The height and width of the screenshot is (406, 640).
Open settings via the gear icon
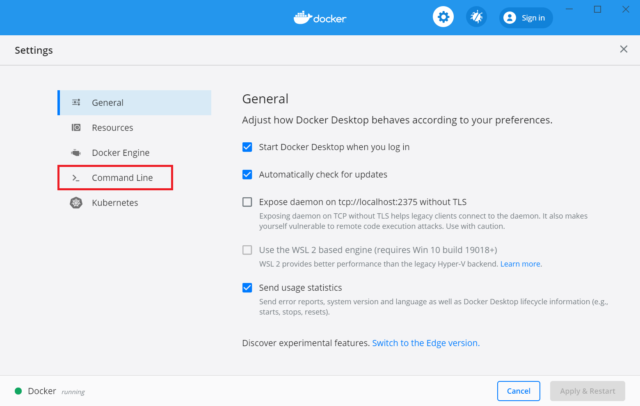(443, 17)
